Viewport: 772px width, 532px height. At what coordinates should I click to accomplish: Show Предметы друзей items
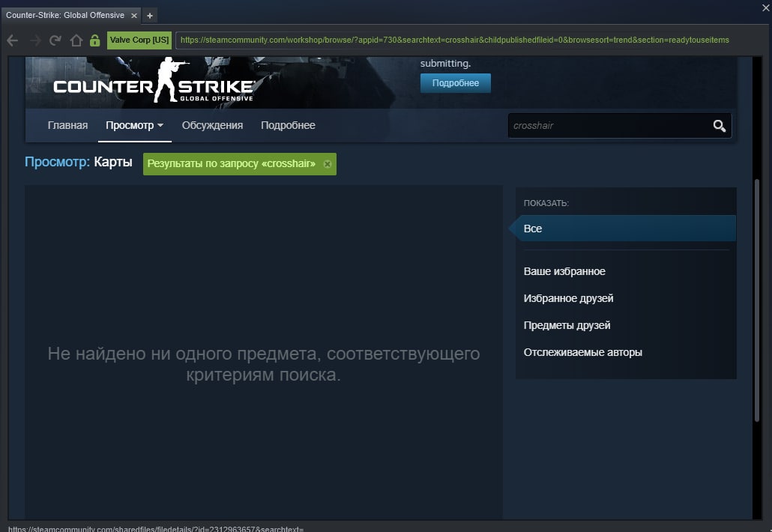(567, 326)
